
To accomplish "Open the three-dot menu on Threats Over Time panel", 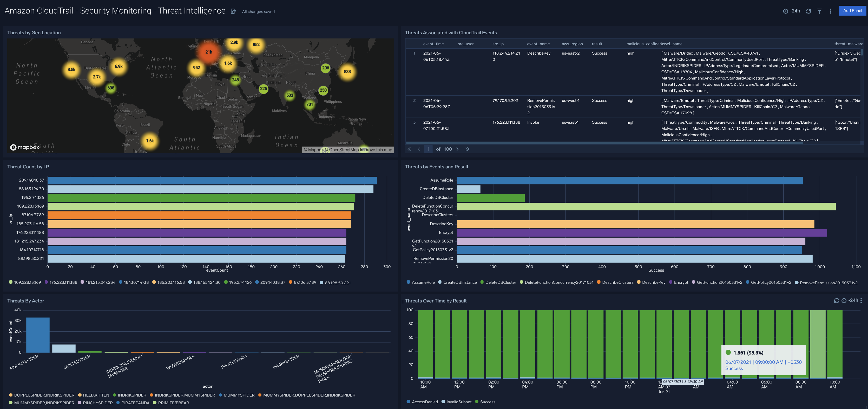I will 861,301.
